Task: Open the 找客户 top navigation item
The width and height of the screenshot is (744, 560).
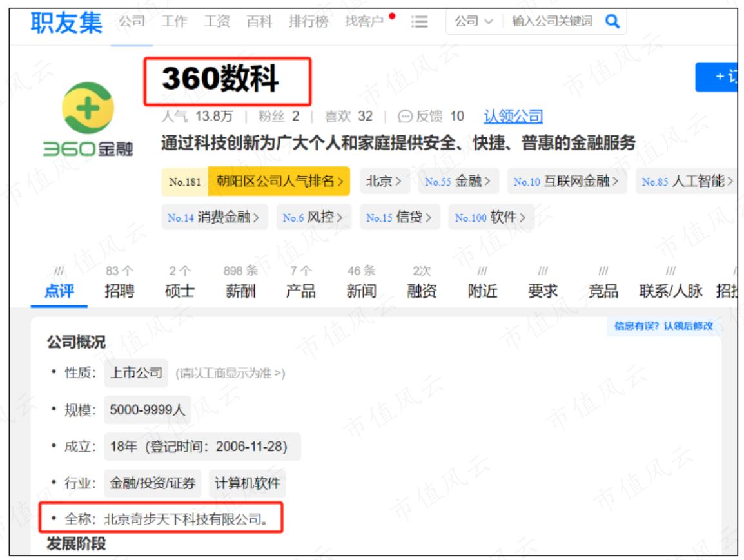Action: pyautogui.click(x=364, y=21)
